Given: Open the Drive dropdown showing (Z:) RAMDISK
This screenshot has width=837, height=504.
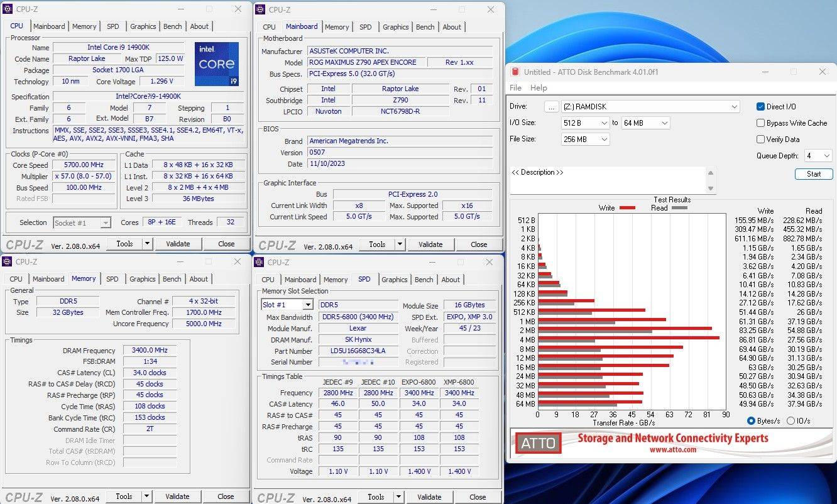Looking at the screenshot, I should pyautogui.click(x=650, y=107).
